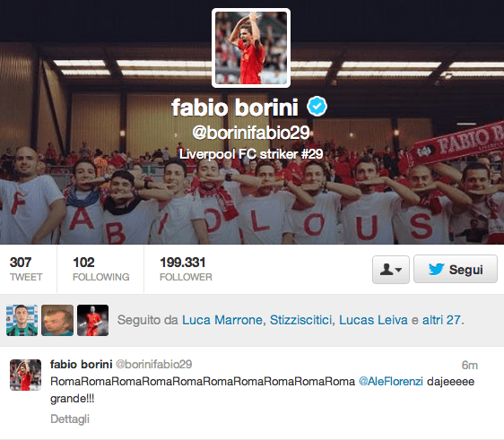Image resolution: width=504 pixels, height=440 pixels.
Task: Click the 6m tweet timestamp
Action: click(470, 365)
